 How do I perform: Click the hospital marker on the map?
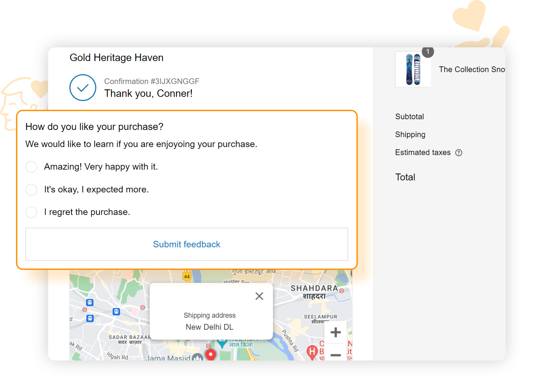pyautogui.click(x=312, y=352)
